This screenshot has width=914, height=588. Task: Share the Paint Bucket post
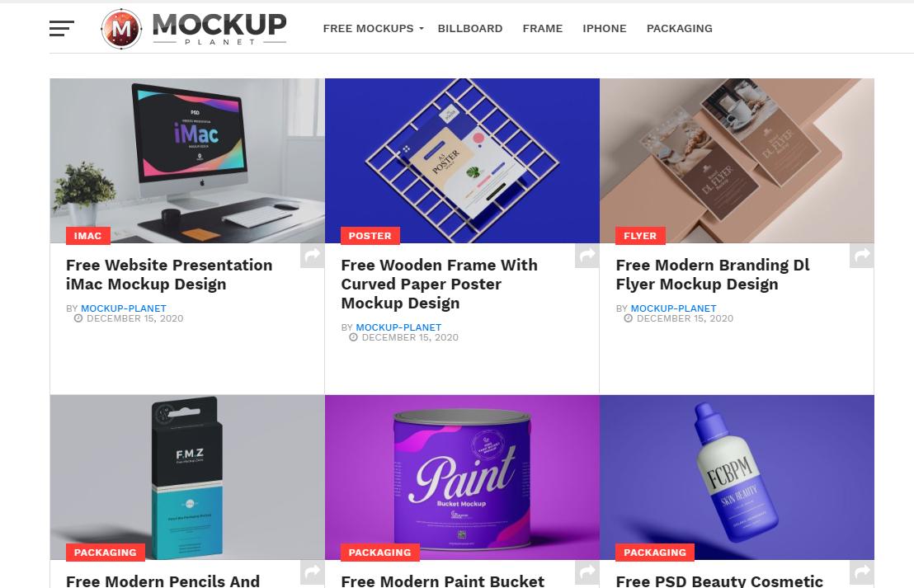tap(587, 572)
